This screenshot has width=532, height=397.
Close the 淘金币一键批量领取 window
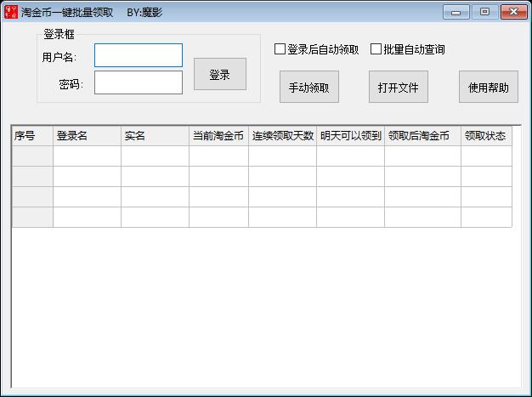pos(512,12)
